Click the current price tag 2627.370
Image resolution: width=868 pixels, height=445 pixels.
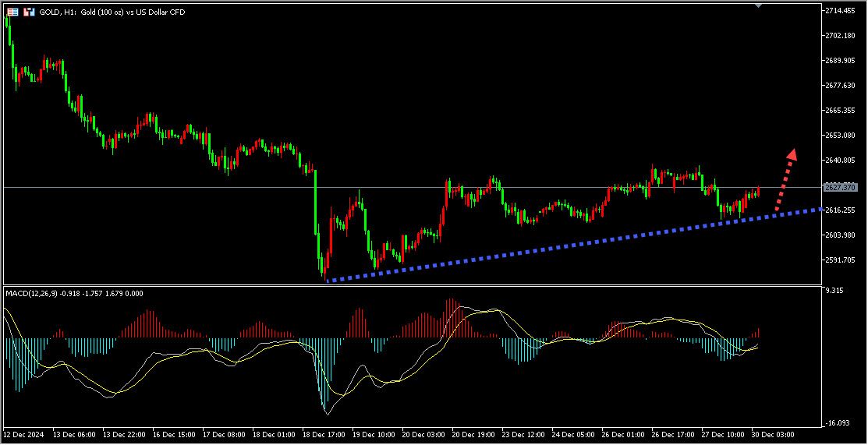click(842, 188)
